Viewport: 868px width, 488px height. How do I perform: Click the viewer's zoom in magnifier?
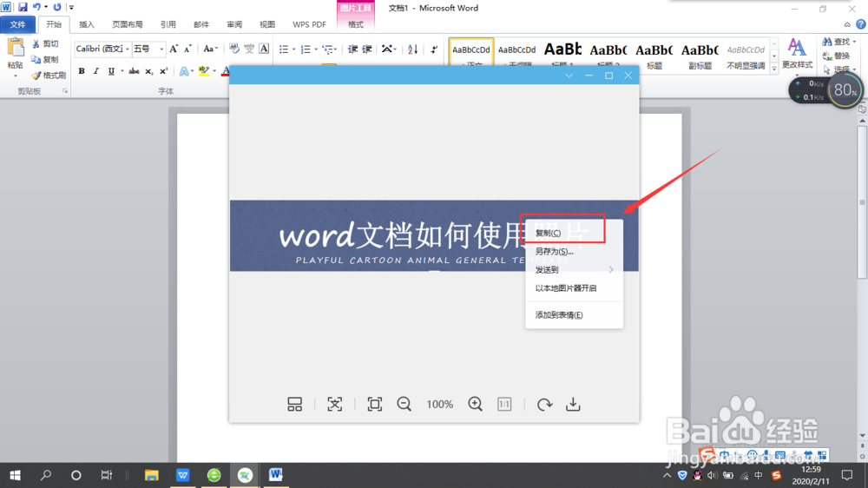[x=475, y=405]
